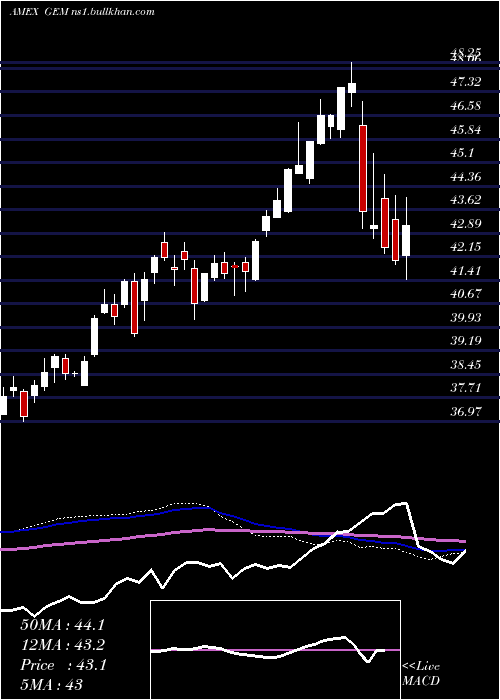Click the 37.71 price axis label
Screen dimensions: 500x700
(x=466, y=388)
